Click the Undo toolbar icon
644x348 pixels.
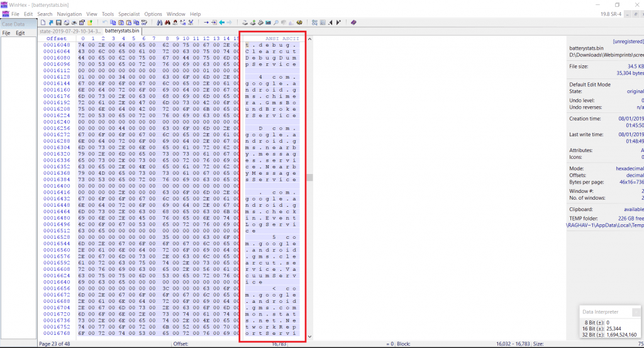click(x=105, y=23)
